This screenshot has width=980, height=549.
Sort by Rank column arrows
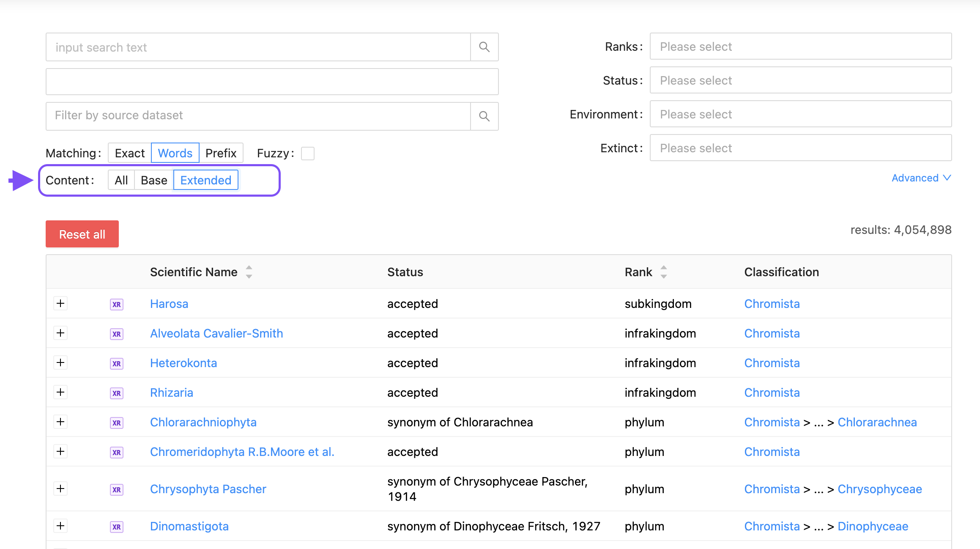(x=664, y=272)
